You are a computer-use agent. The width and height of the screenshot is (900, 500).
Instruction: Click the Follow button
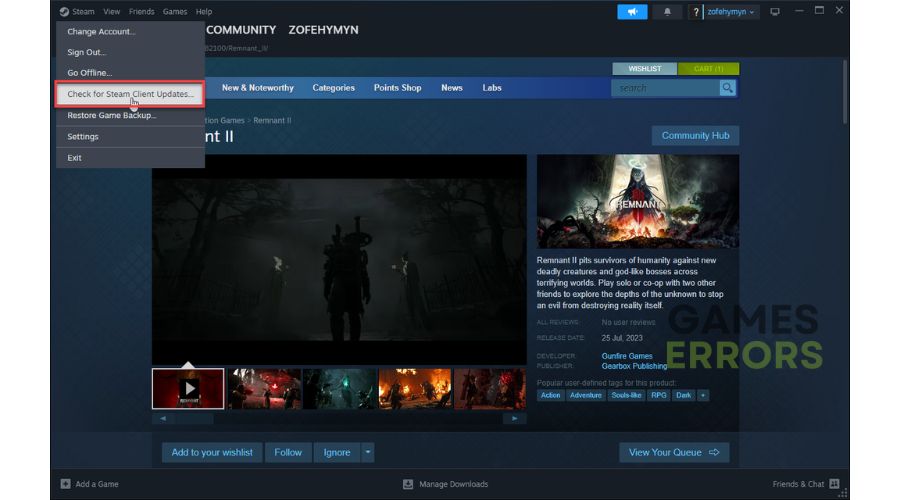(288, 452)
